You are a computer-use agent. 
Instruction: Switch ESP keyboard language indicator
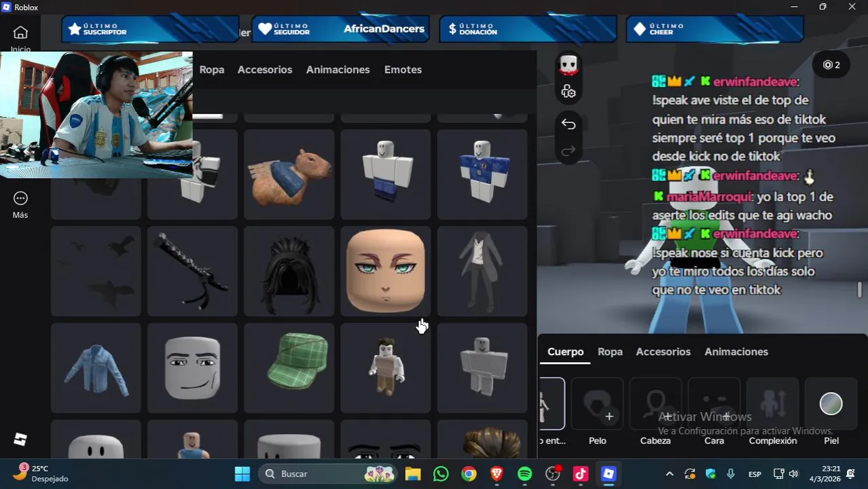(755, 474)
